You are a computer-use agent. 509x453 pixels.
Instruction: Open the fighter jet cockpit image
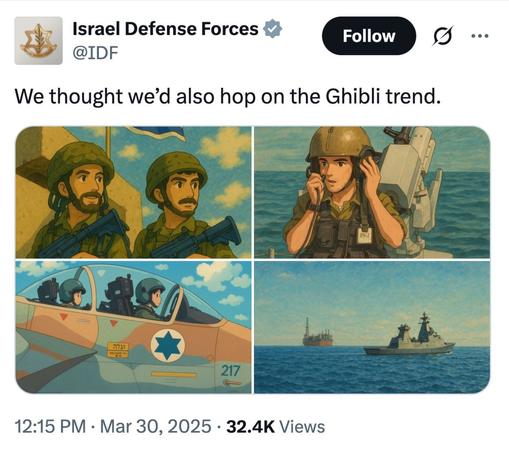pyautogui.click(x=133, y=327)
